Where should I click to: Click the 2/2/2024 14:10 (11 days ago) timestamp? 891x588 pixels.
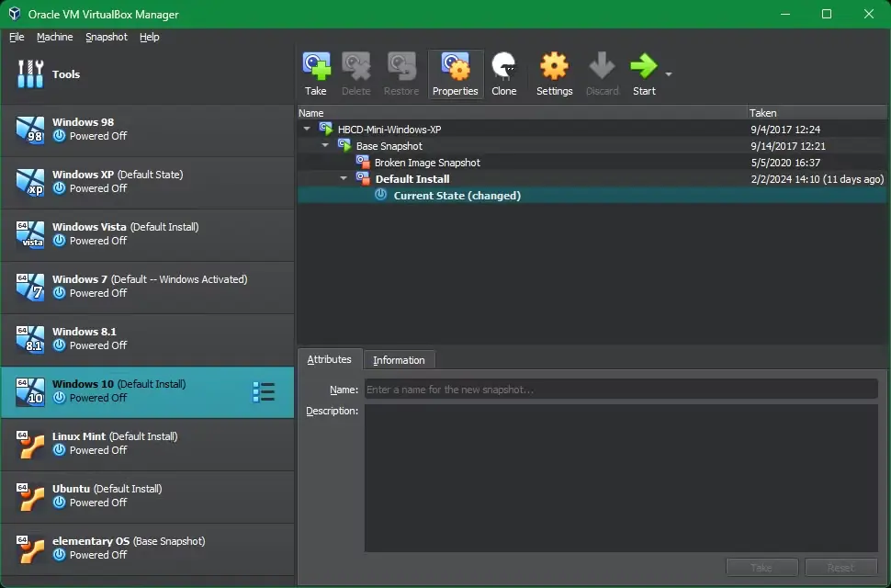pyautogui.click(x=818, y=179)
